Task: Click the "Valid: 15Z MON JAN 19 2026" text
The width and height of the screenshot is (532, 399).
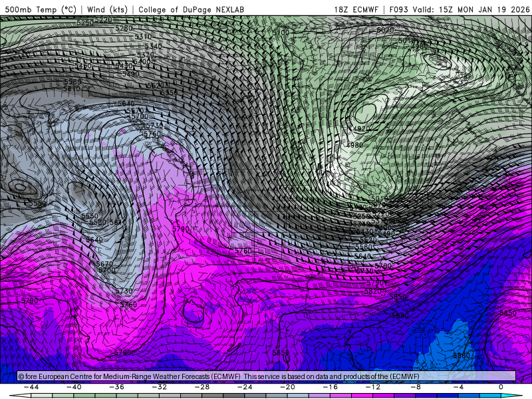Action: pos(471,9)
